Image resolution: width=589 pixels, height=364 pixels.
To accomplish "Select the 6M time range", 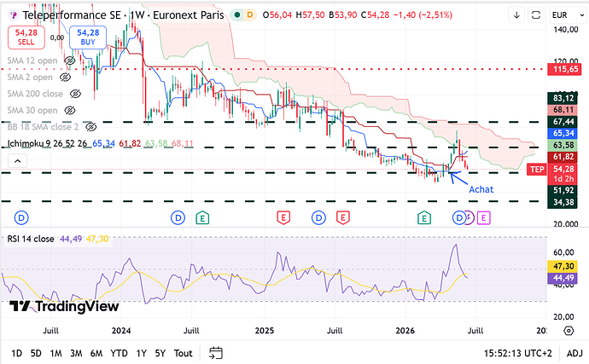I will click(x=96, y=353).
